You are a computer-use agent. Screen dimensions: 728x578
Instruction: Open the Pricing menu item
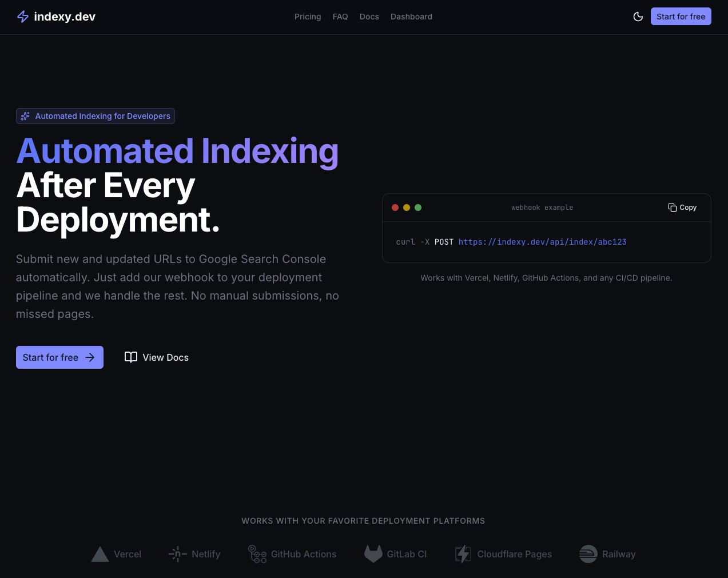(x=308, y=17)
